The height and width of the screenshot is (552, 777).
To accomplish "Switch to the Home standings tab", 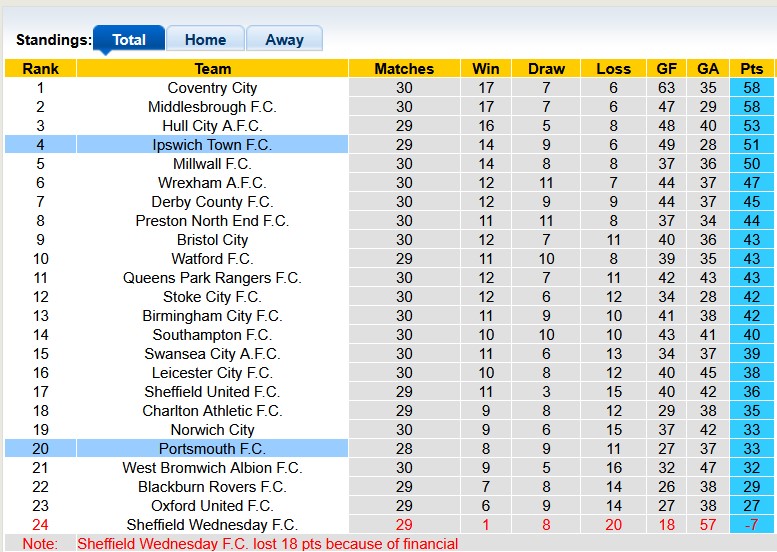I will click(x=205, y=40).
